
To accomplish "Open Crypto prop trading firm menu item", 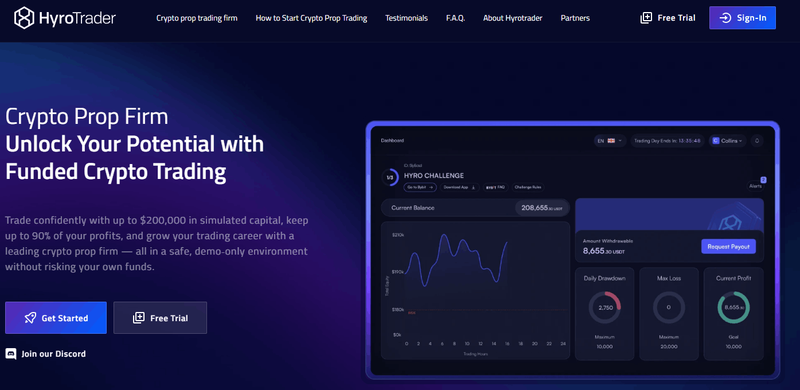I will click(197, 18).
